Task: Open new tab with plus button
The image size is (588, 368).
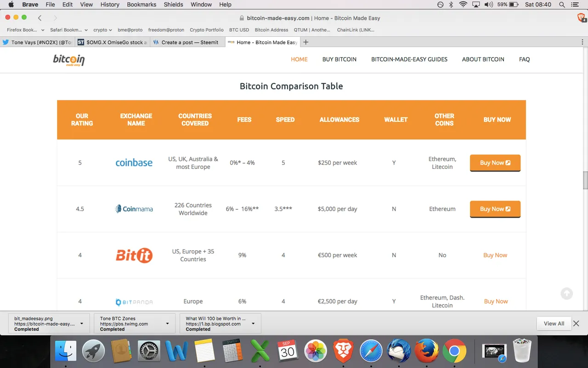Action: coord(306,42)
